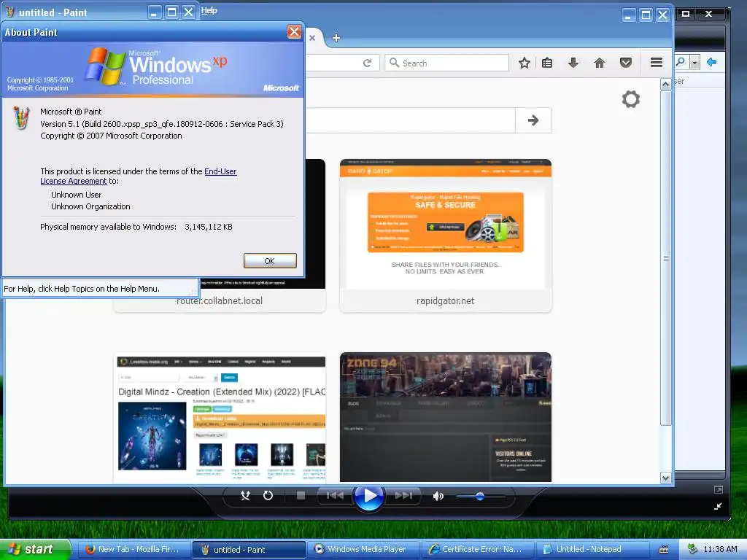Open the rapidgator.net tile
Viewport: 747px width, 560px height.
coord(446,236)
